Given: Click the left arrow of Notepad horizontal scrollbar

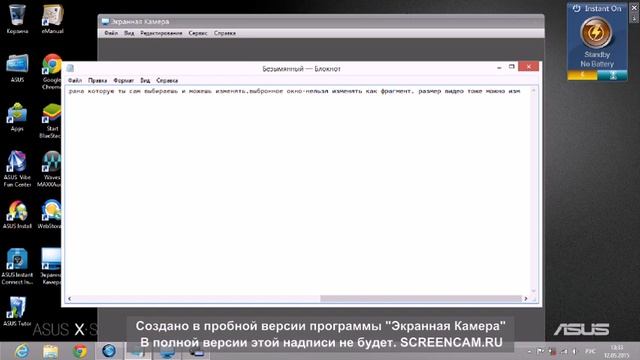Looking at the screenshot, I should pyautogui.click(x=70, y=299).
